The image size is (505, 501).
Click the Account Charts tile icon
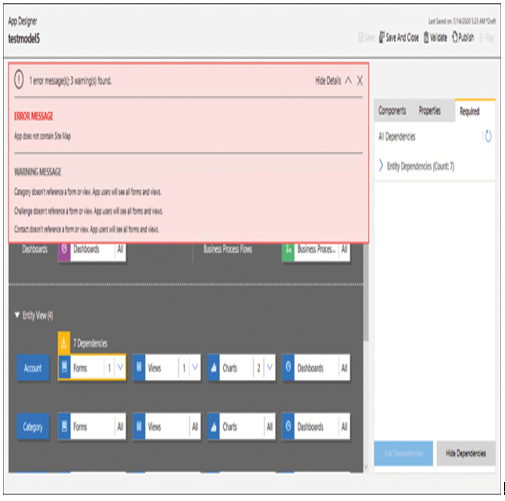pyautogui.click(x=214, y=367)
